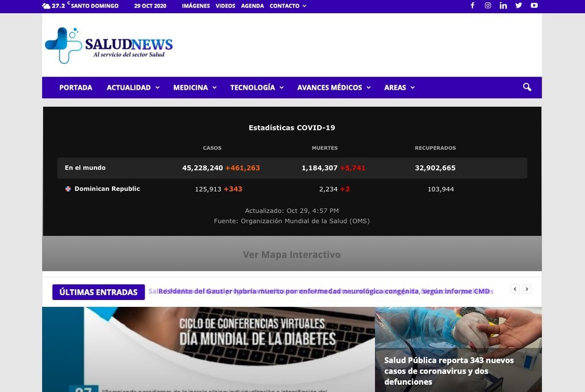Open the YouTube channel icon

point(534,6)
